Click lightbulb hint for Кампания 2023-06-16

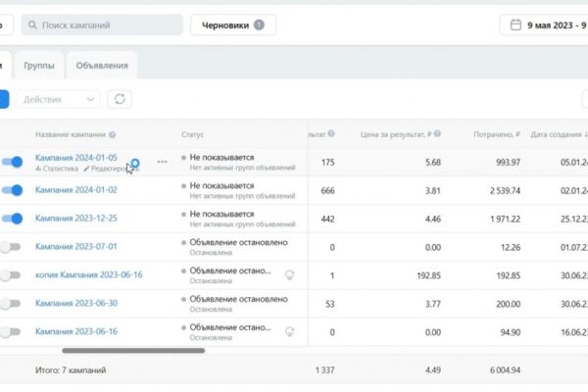(289, 331)
